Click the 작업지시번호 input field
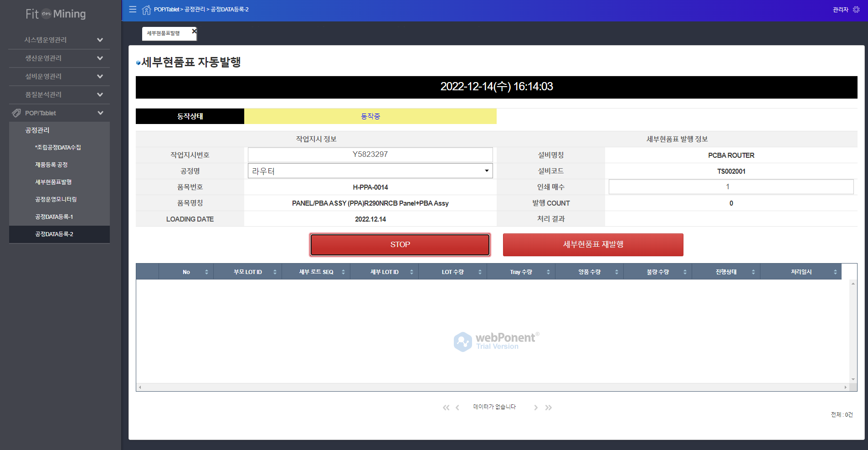The width and height of the screenshot is (868, 450). click(370, 155)
